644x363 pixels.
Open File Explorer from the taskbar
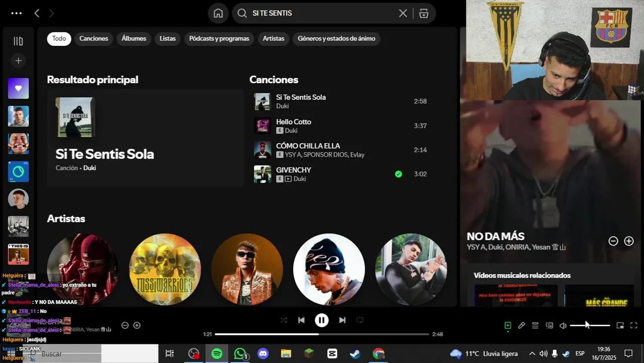tap(286, 354)
